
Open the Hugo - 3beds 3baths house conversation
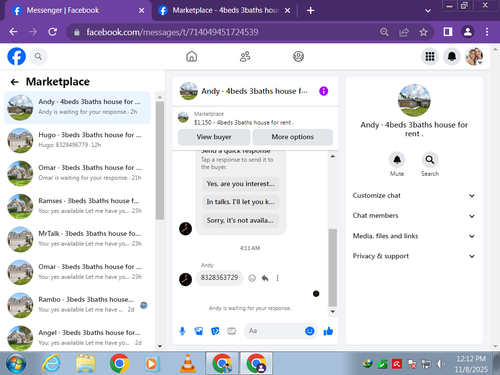click(x=77, y=140)
